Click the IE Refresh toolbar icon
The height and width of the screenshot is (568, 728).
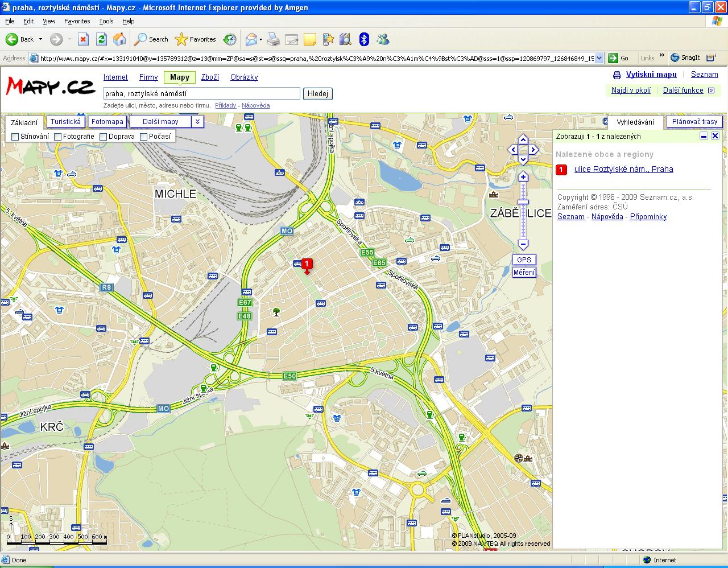102,39
